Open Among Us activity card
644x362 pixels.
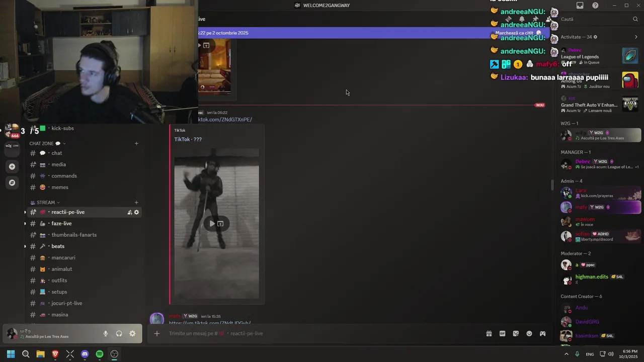coord(600,80)
